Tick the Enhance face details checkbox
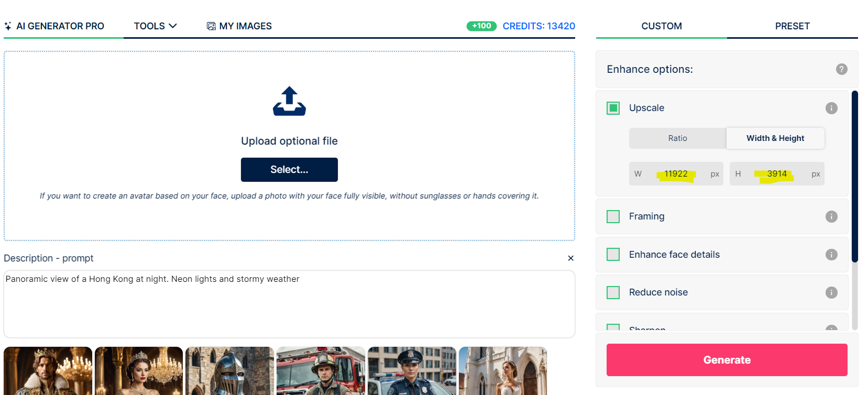 [x=613, y=255]
